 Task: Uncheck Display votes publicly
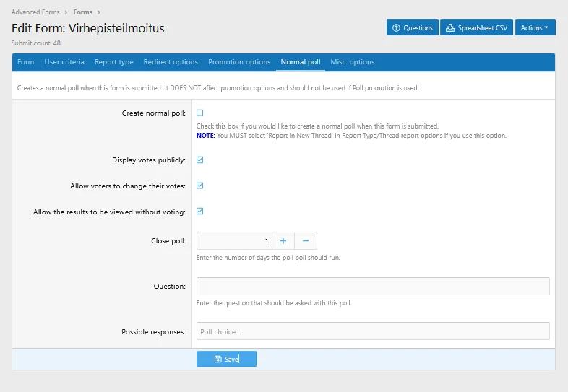tap(199, 160)
